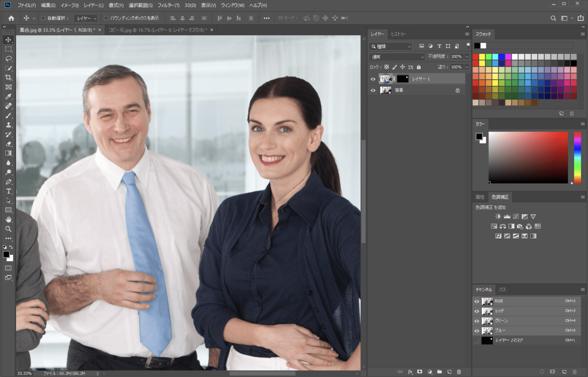The width and height of the screenshot is (588, 377).
Task: Select the Crop tool
Action: click(x=9, y=78)
